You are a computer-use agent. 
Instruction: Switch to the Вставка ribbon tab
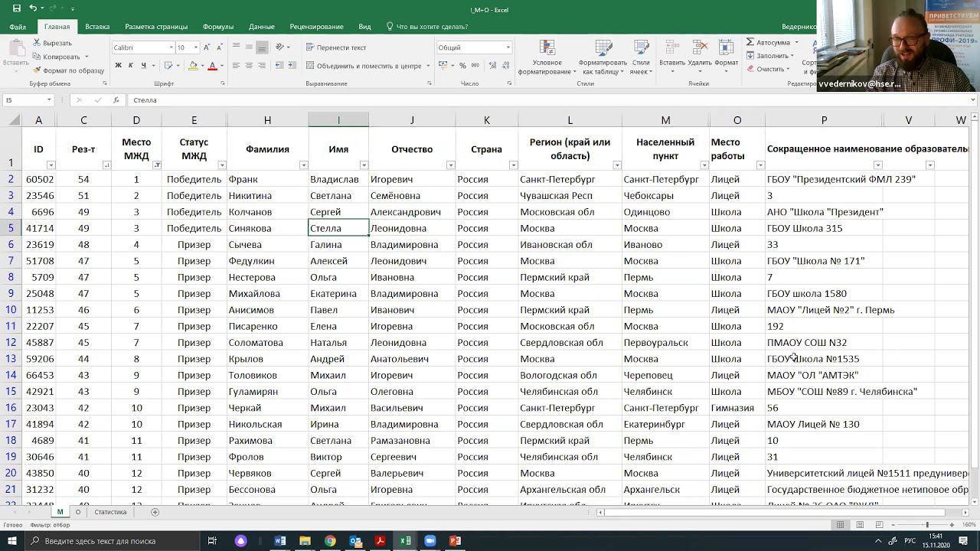(97, 27)
